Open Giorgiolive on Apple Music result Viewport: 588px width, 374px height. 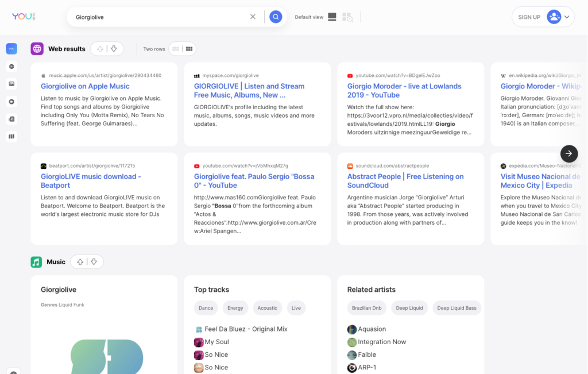pyautogui.click(x=85, y=86)
